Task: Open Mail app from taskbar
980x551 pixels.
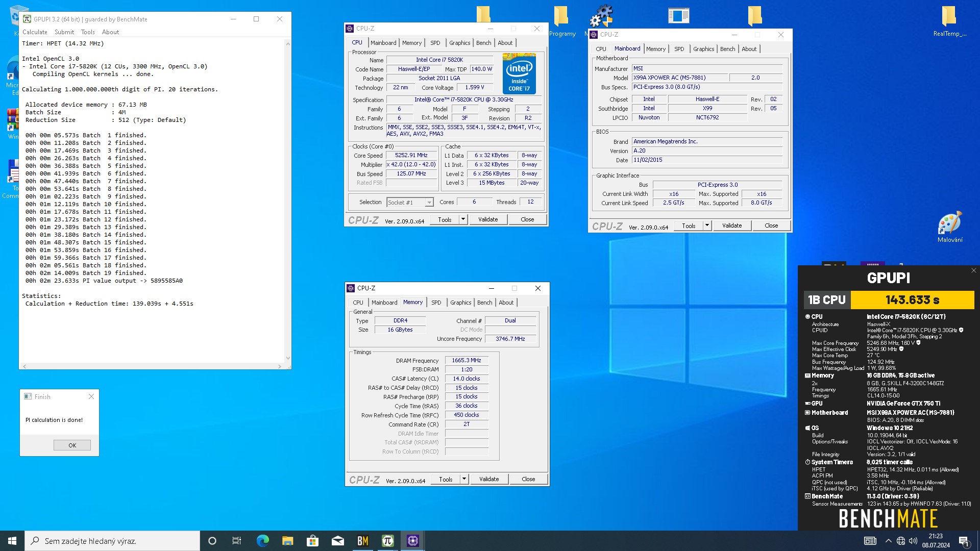Action: pos(337,541)
